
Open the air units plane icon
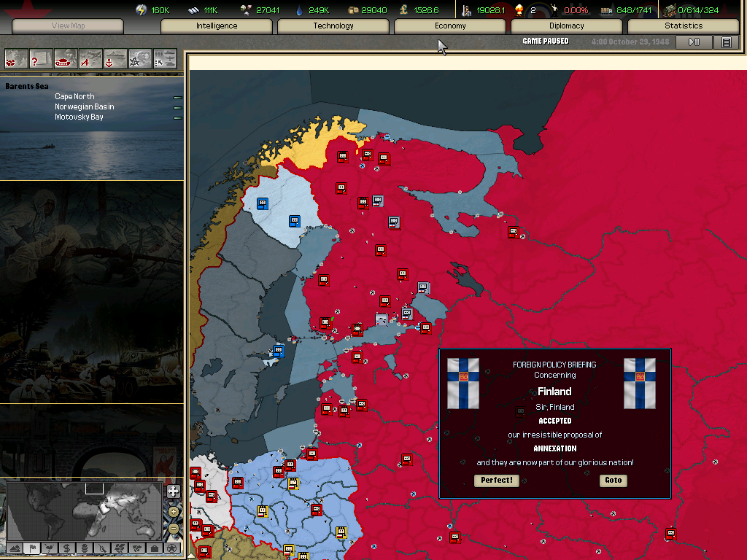90,58
